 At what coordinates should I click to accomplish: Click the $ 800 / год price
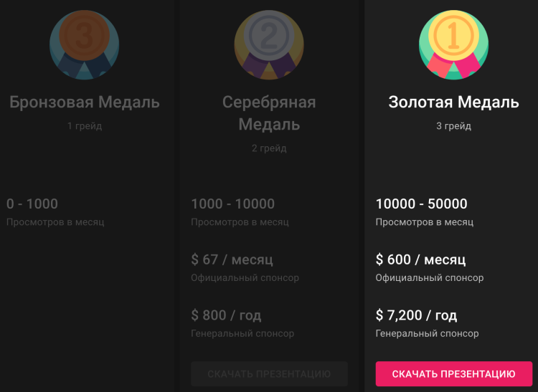[x=226, y=315]
